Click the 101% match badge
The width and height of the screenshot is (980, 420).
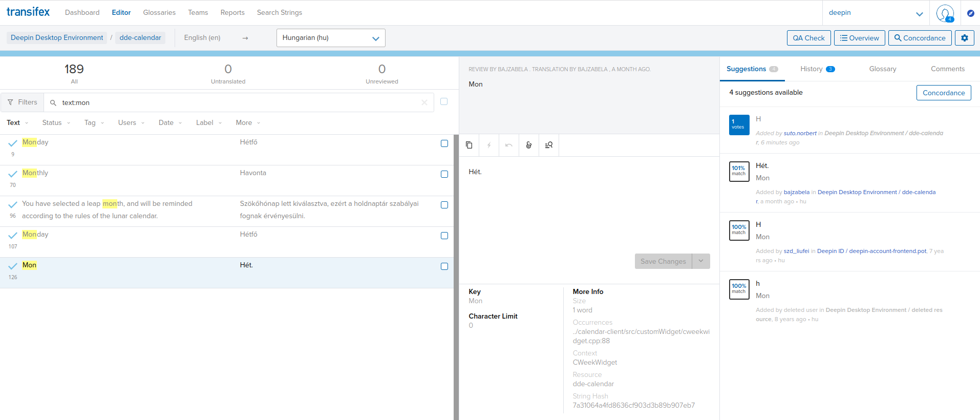pyautogui.click(x=739, y=171)
